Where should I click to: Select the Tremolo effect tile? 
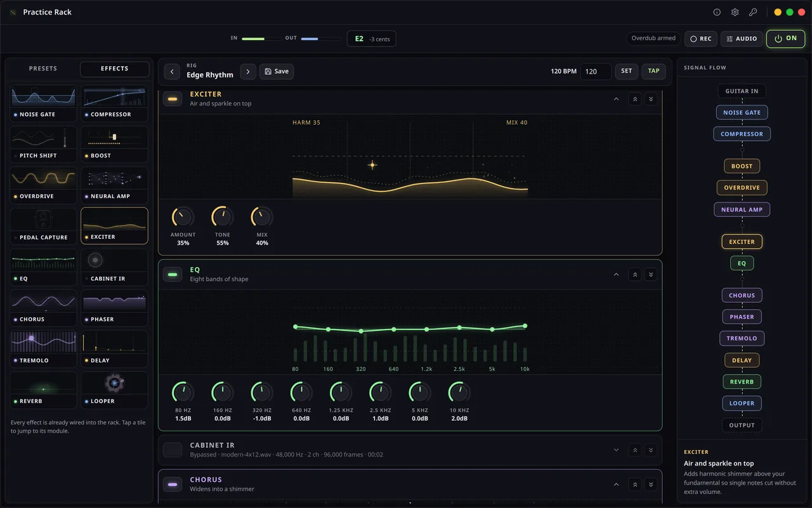click(43, 349)
